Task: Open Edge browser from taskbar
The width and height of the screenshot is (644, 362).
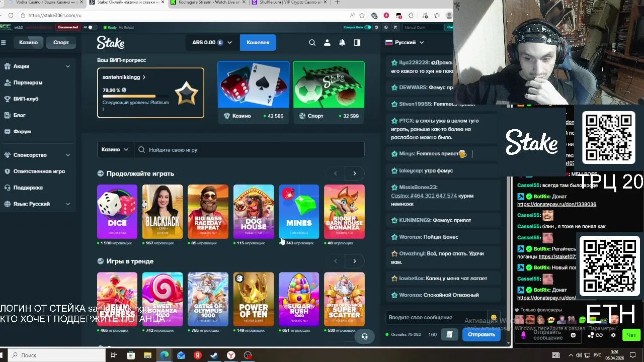Action: (164, 355)
